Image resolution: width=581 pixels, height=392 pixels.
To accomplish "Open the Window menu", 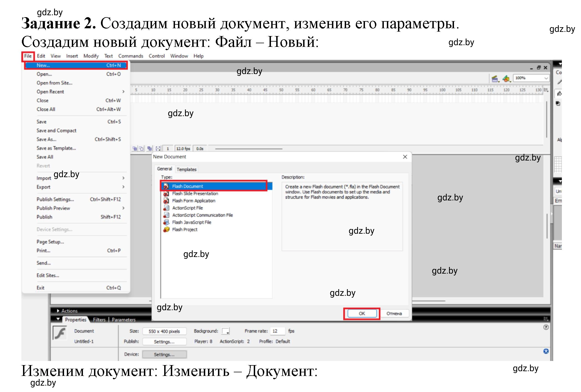I will click(179, 56).
